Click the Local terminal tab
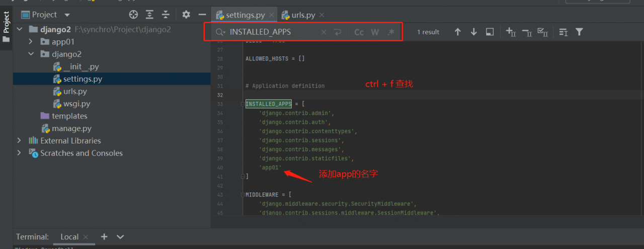 pos(69,237)
